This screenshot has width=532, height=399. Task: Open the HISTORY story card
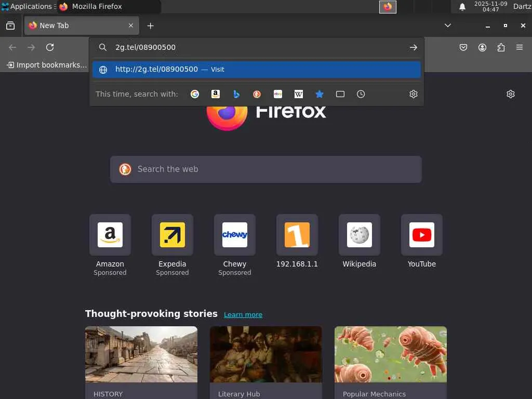141,362
